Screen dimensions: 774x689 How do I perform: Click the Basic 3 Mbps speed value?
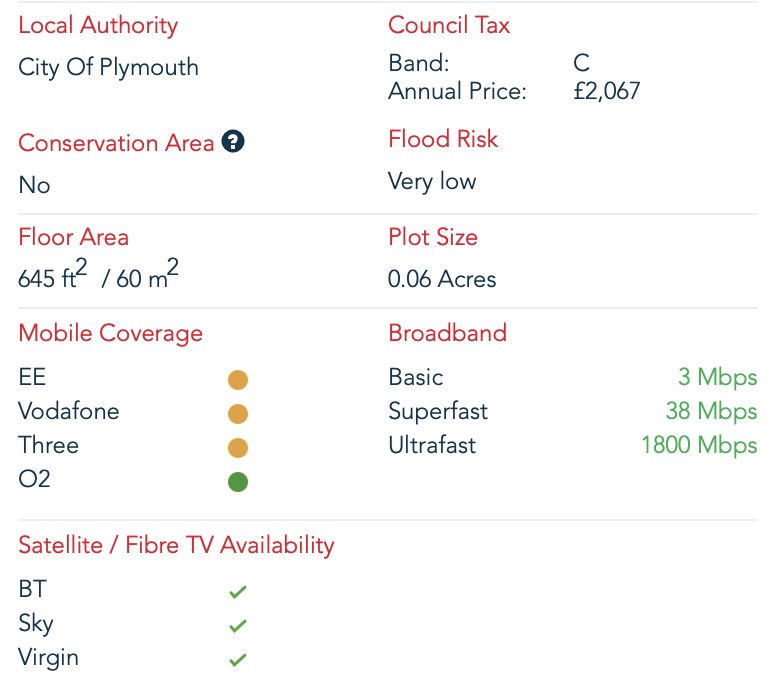tap(718, 377)
